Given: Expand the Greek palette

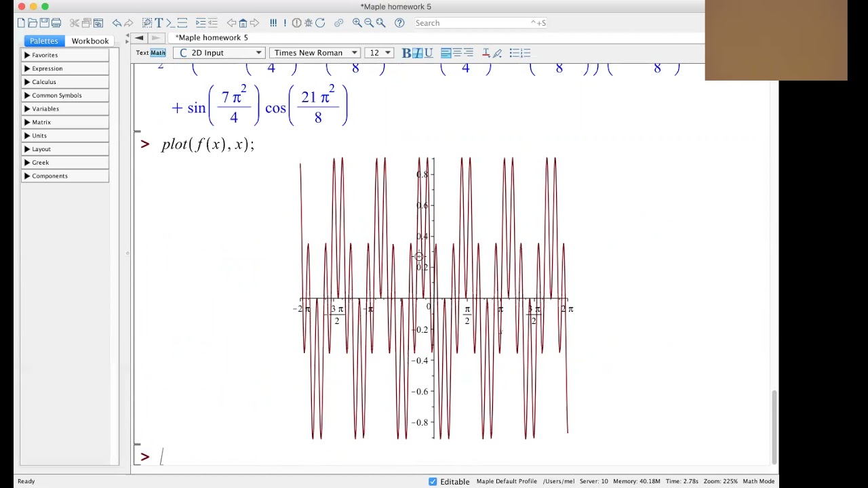Looking at the screenshot, I should click(65, 163).
